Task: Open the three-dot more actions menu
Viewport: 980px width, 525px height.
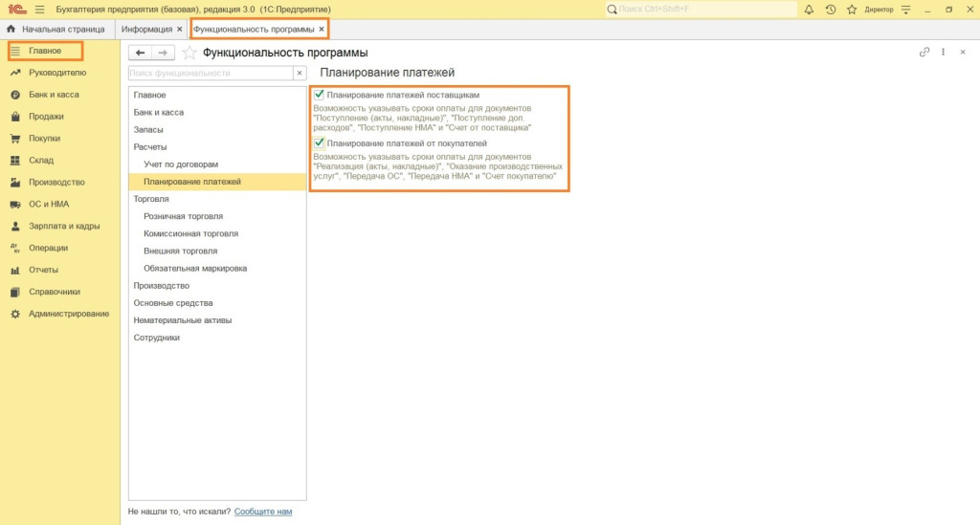Action: 944,53
